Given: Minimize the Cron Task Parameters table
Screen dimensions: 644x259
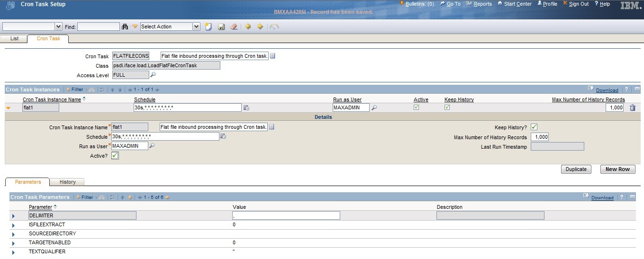Looking at the screenshot, I should 633,197.
